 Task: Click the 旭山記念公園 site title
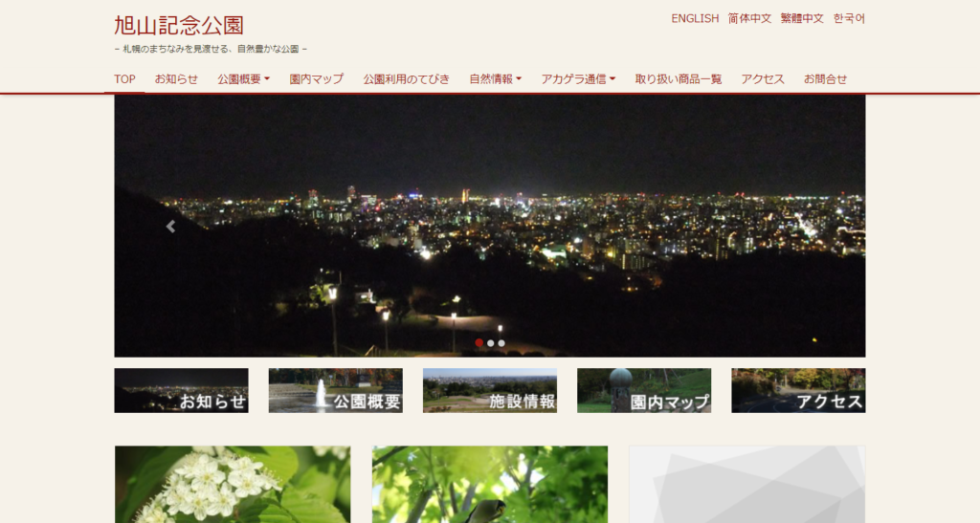click(x=179, y=26)
